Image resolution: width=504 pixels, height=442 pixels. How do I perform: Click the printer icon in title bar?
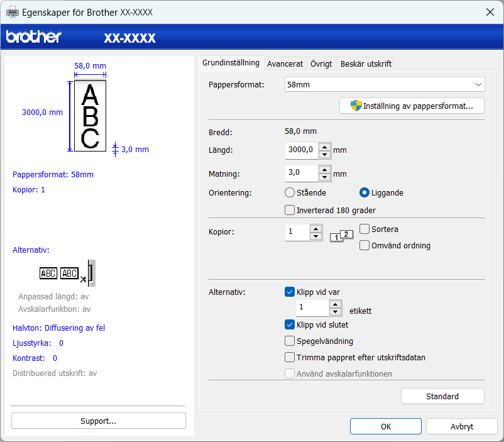pyautogui.click(x=13, y=12)
